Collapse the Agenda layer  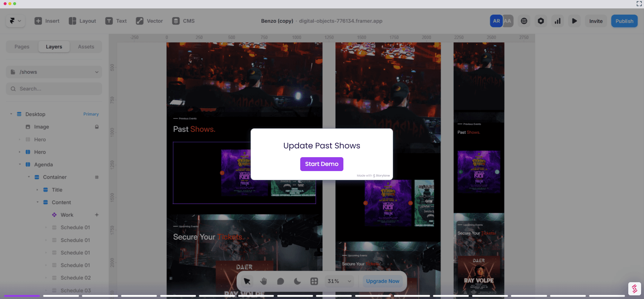[x=20, y=164]
